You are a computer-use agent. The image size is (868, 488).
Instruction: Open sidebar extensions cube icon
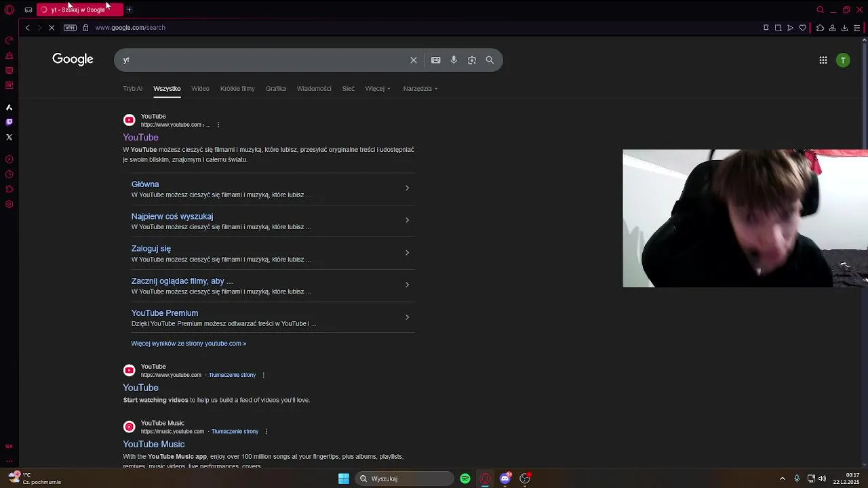tap(9, 189)
